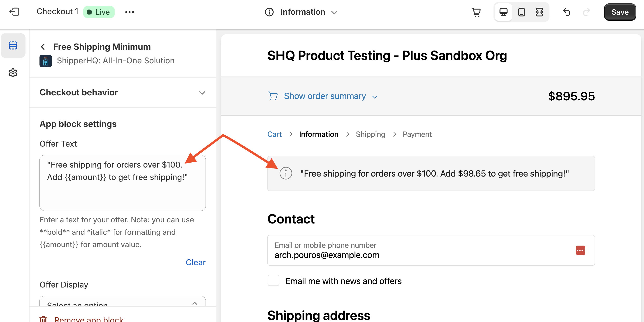The image size is (644, 322).
Task: Go to Cart breadcrumb link
Action: click(274, 134)
